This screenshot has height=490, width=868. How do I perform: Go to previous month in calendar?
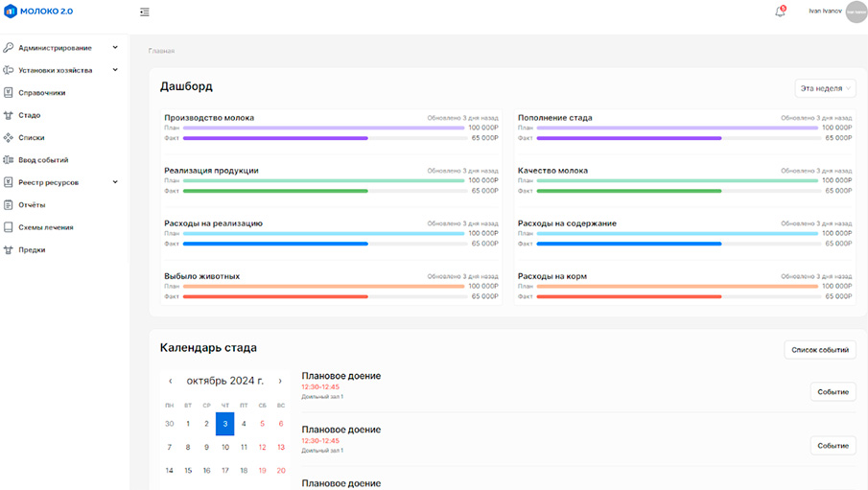coord(171,381)
